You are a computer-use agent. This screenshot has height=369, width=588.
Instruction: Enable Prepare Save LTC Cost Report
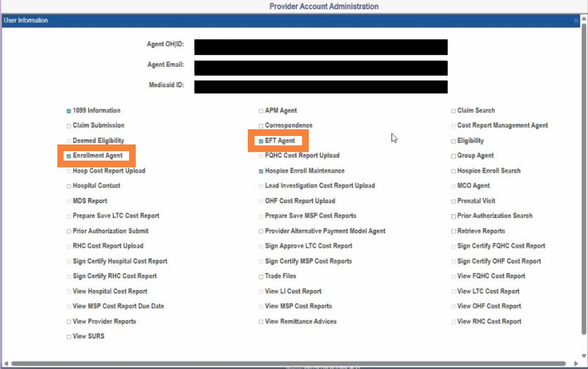[x=69, y=216]
